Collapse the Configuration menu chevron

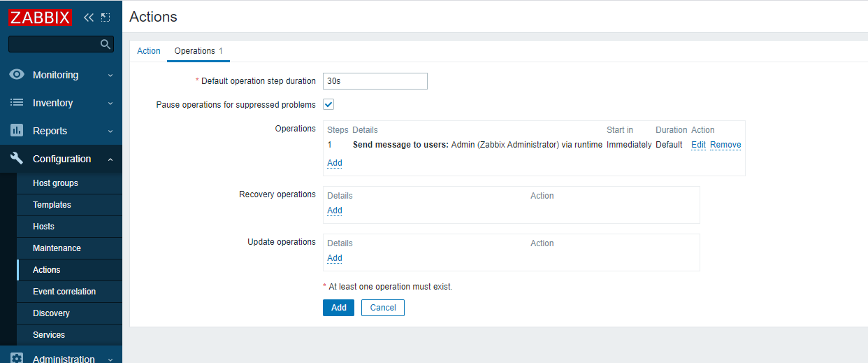pos(110,159)
